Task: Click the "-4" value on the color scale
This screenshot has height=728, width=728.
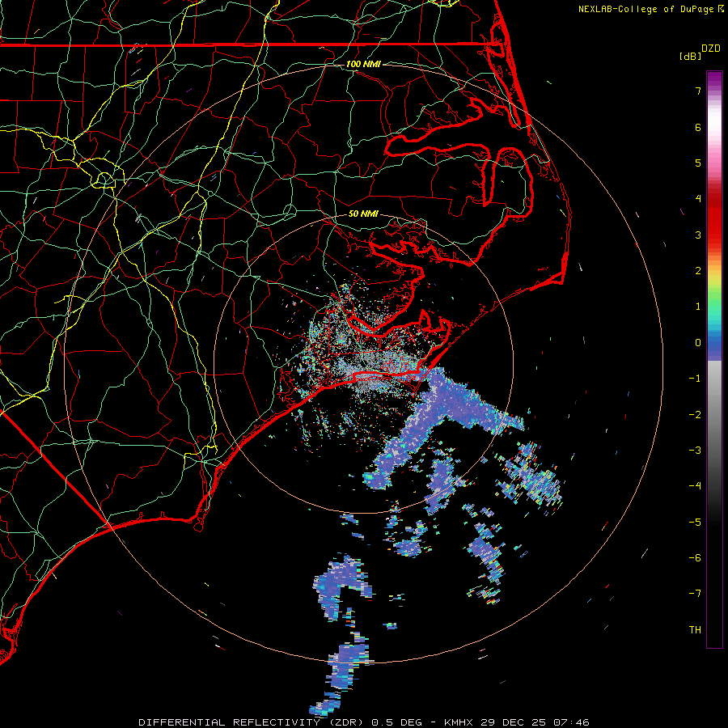Action: [x=695, y=486]
